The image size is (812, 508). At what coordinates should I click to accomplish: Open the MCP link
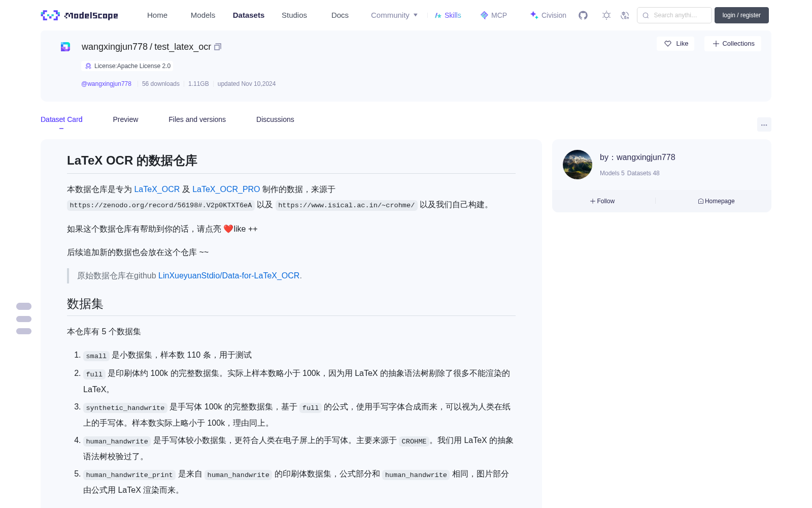493,15
